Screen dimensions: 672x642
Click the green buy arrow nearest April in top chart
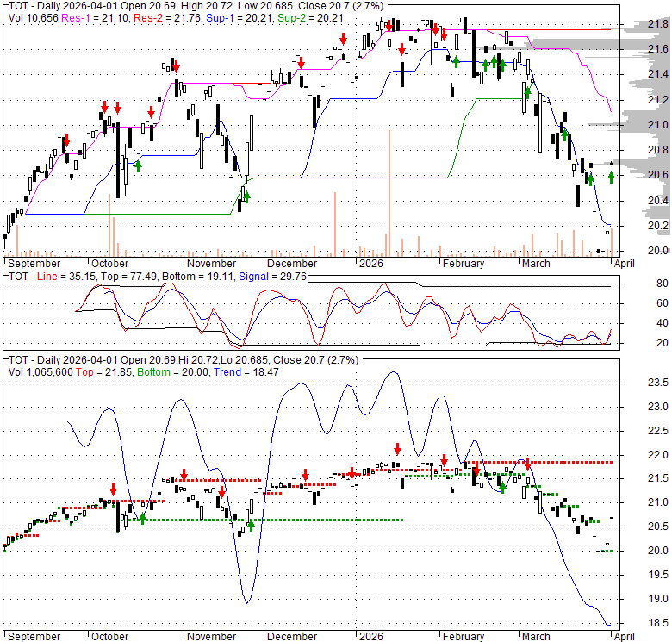611,177
